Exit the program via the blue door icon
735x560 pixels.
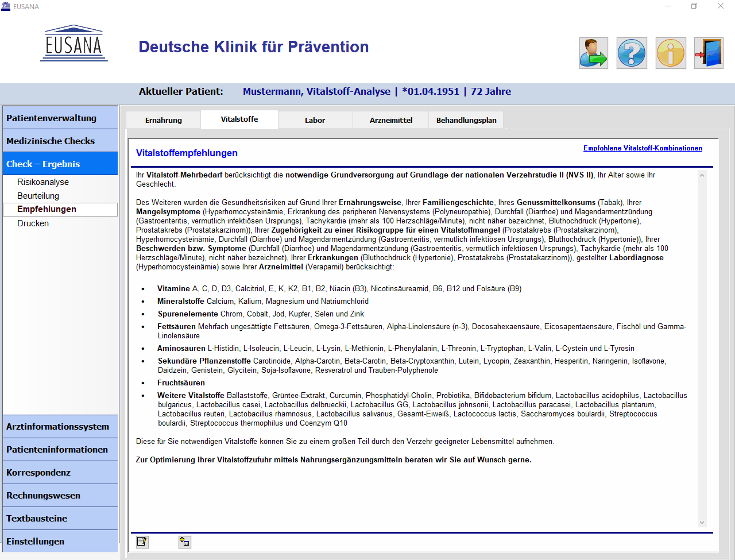(x=709, y=53)
